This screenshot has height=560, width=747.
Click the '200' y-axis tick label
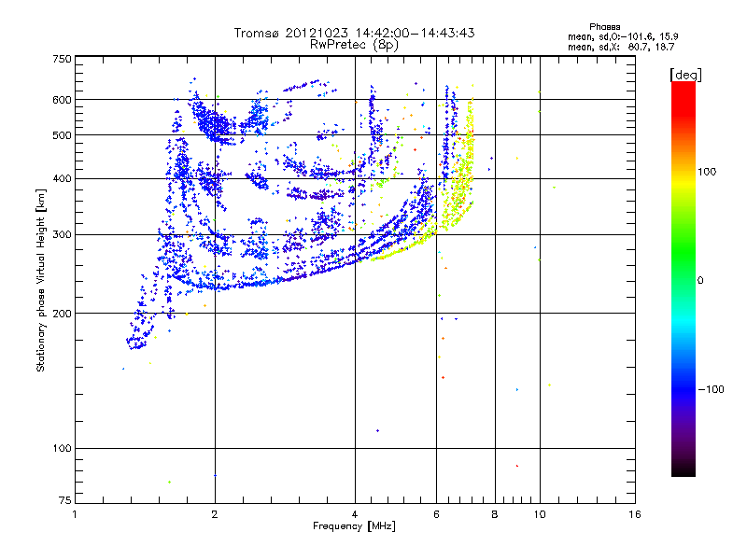click(x=62, y=314)
